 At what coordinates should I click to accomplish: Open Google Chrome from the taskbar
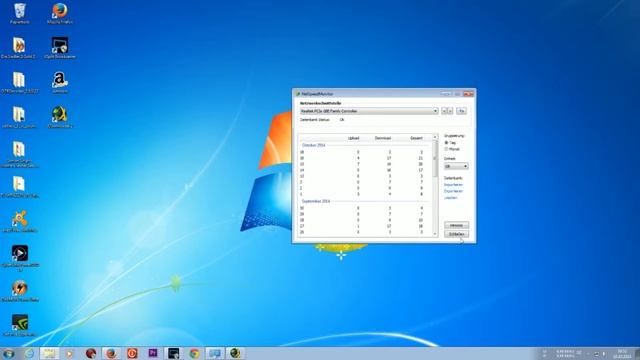tap(194, 353)
